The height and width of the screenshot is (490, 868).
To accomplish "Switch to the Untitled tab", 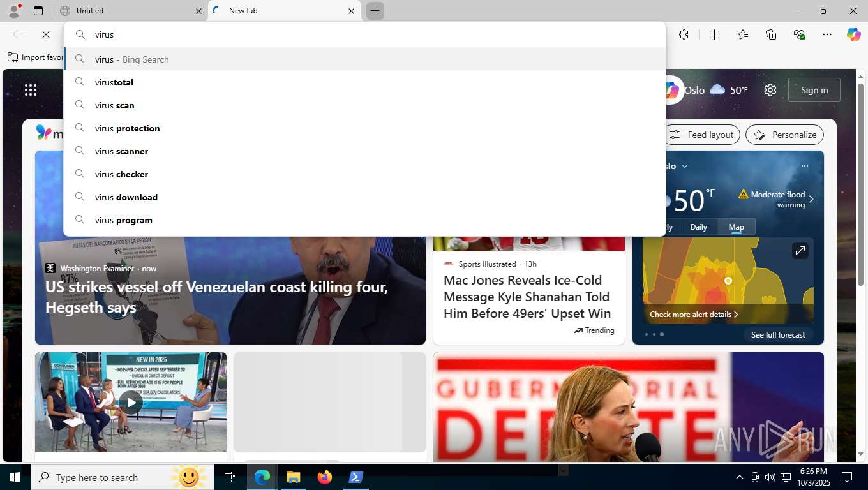I will (131, 11).
